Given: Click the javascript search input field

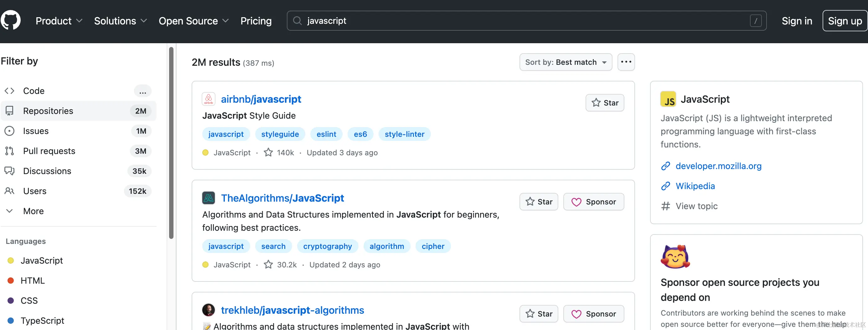Looking at the screenshot, I should pos(505,21).
